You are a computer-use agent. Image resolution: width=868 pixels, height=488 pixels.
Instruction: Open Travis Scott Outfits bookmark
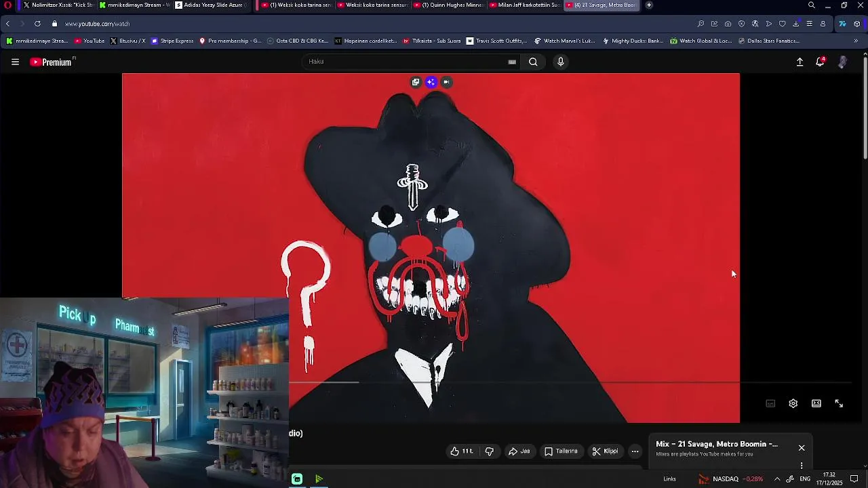[496, 41]
